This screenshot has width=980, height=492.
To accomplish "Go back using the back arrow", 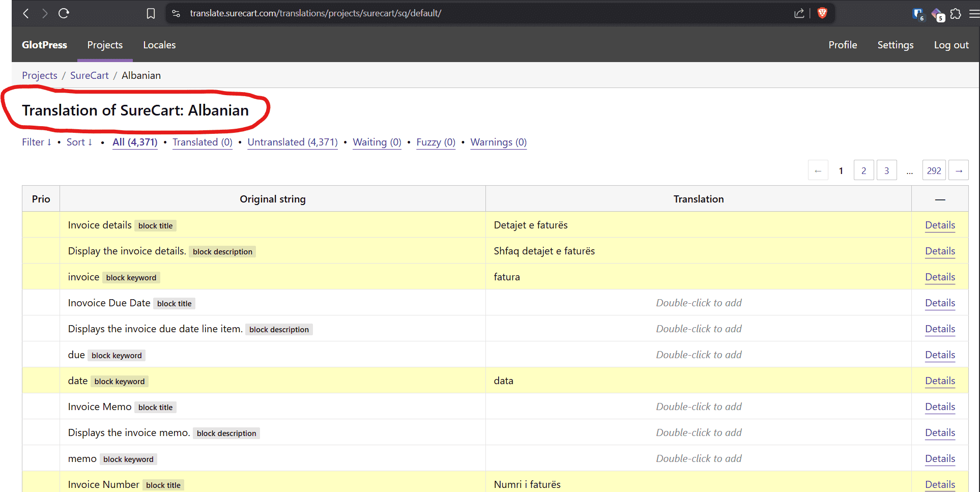I will (x=25, y=13).
